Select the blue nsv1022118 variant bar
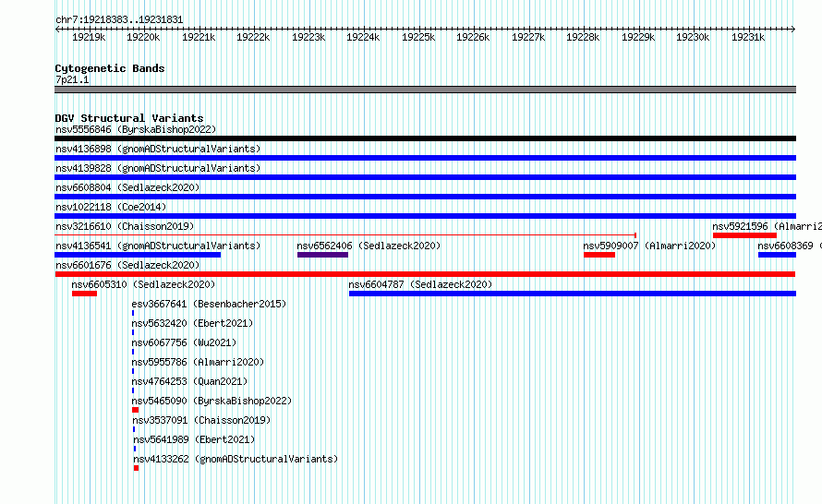The width and height of the screenshot is (822, 504). pos(425,216)
